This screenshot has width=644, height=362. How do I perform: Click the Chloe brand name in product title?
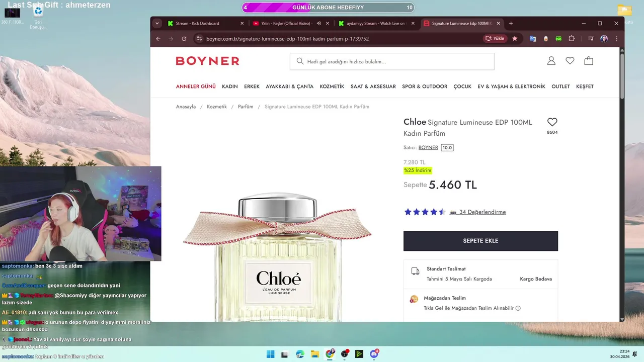point(415,122)
